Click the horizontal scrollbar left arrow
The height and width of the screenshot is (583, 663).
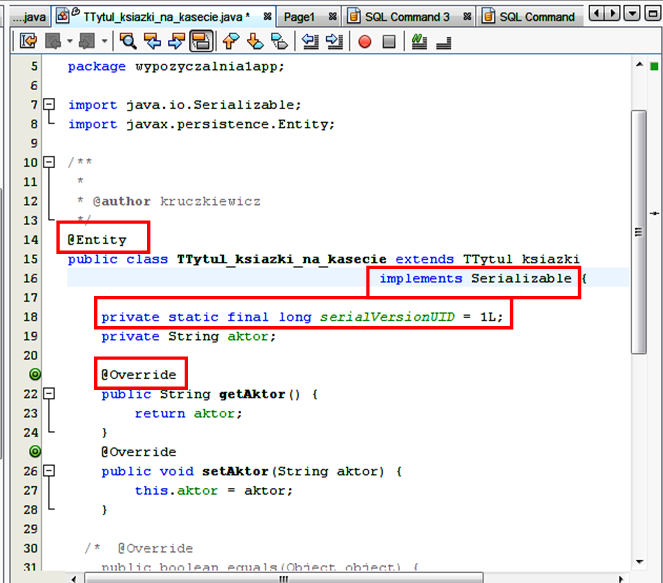click(74, 578)
